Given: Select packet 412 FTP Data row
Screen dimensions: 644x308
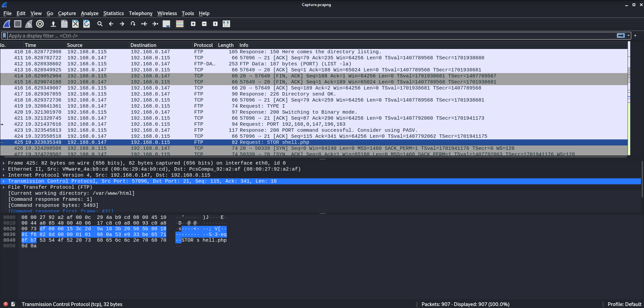Looking at the screenshot, I should (x=314, y=64).
